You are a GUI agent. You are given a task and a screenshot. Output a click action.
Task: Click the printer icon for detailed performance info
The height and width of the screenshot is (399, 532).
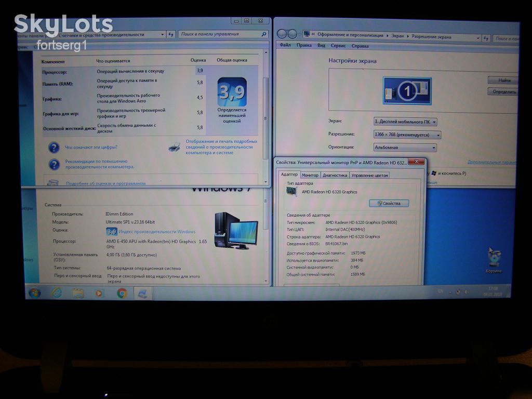[x=174, y=147]
